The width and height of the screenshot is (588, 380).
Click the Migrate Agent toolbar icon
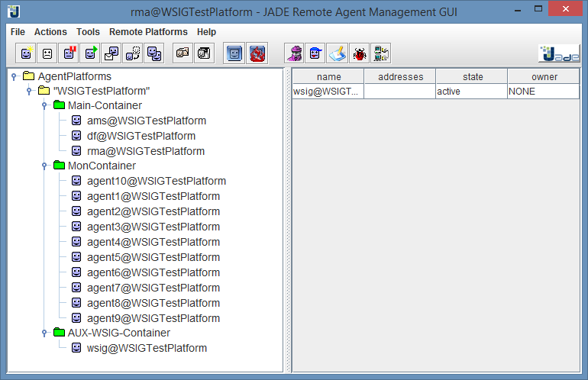133,53
